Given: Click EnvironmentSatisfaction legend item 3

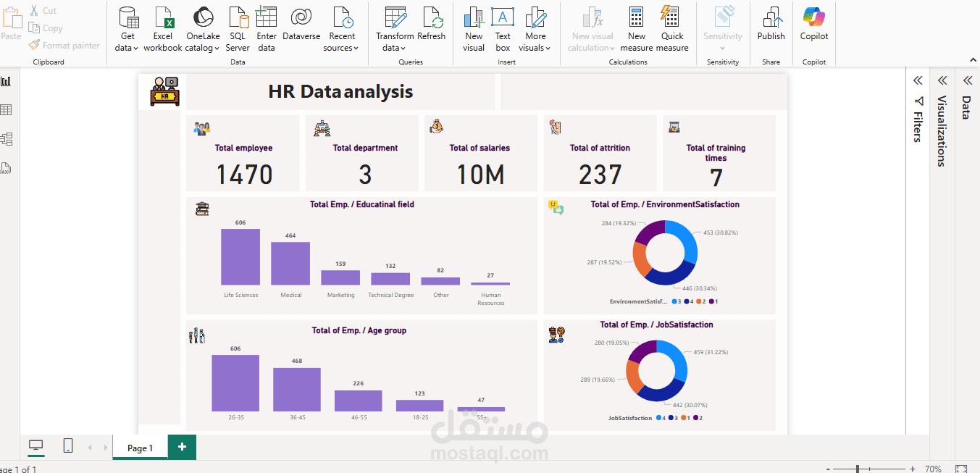Looking at the screenshot, I should click(x=677, y=301).
